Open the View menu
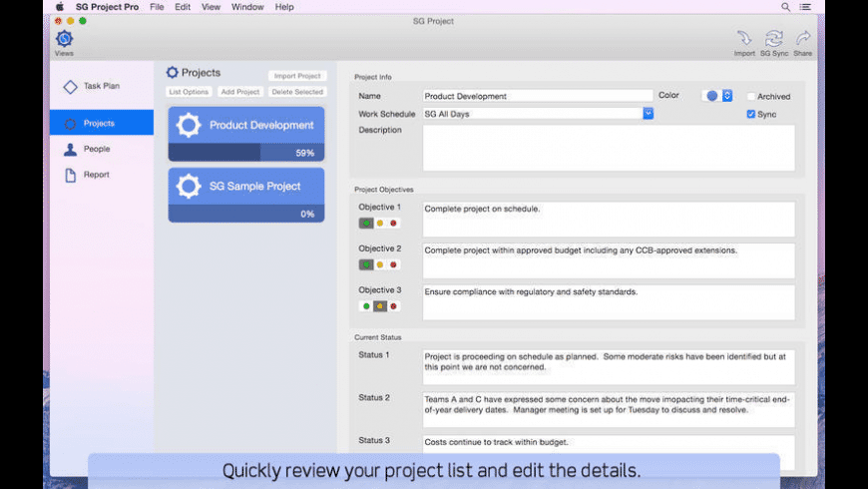The image size is (868, 489). (211, 7)
